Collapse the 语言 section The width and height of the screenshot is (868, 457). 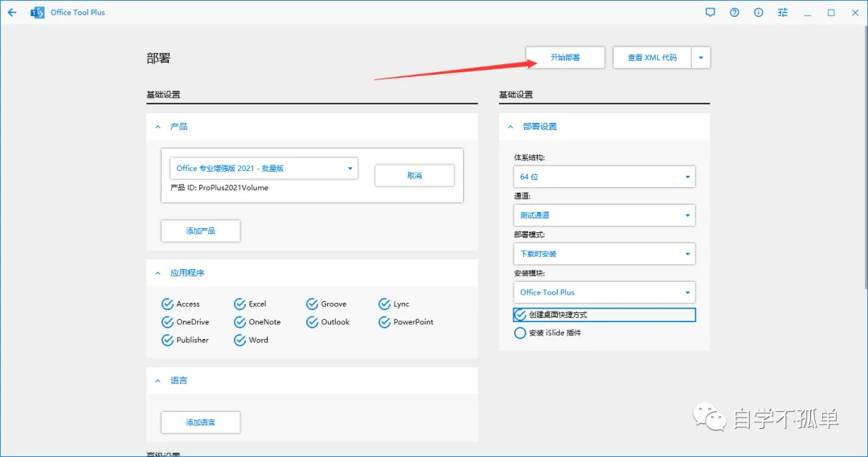tap(158, 381)
